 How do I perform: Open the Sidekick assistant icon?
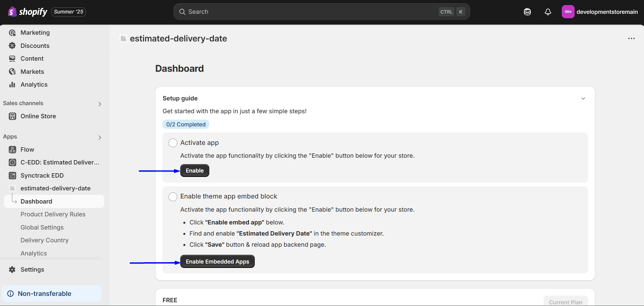click(527, 12)
